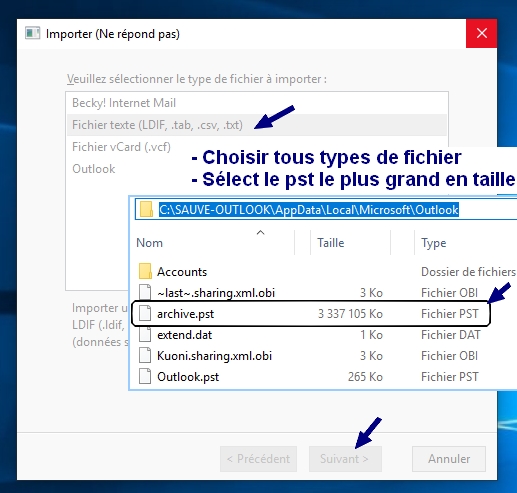Click the archive.pst file icon
Viewport: 517px width, 493px height.
(x=145, y=313)
